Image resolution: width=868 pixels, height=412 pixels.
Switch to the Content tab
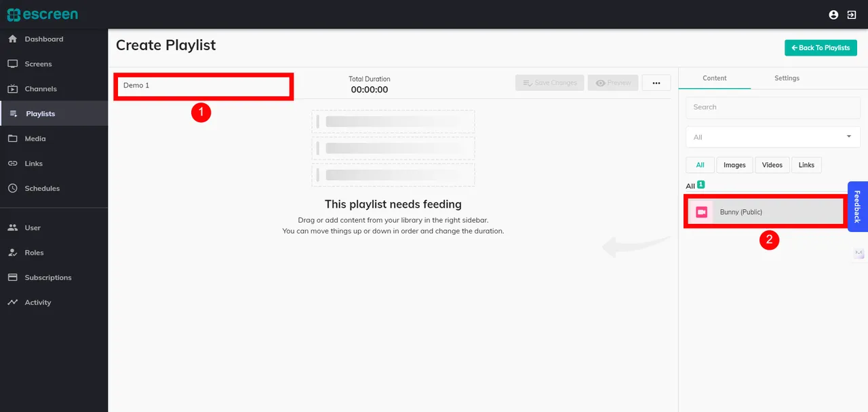(714, 78)
